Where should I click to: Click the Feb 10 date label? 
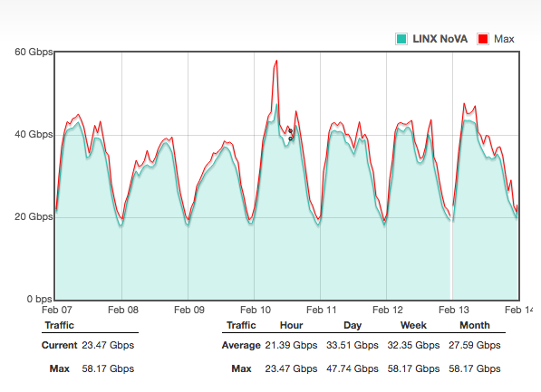pyautogui.click(x=256, y=310)
